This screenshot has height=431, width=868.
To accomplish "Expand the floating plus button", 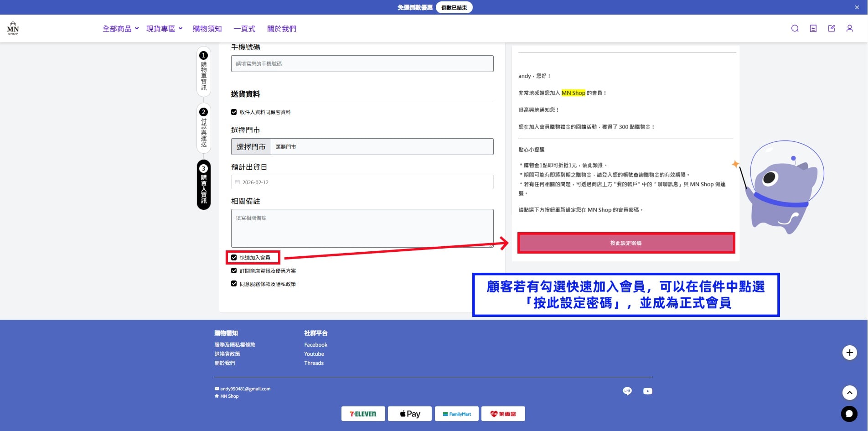I will click(x=849, y=353).
